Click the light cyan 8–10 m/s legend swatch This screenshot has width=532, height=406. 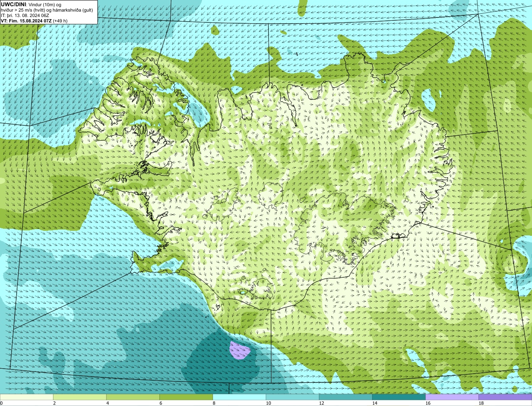click(239, 397)
